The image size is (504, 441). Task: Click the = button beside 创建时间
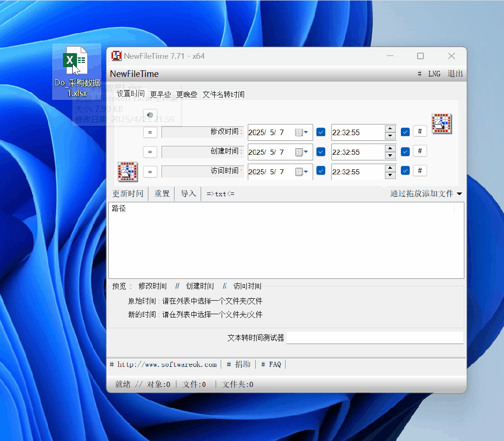(x=150, y=152)
